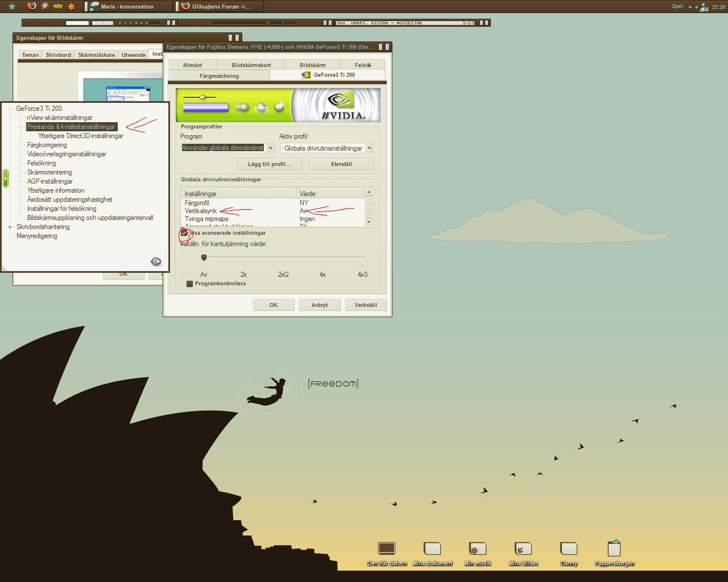
Task: Select Färgkorrigering in the GeForce tree
Action: [x=47, y=145]
